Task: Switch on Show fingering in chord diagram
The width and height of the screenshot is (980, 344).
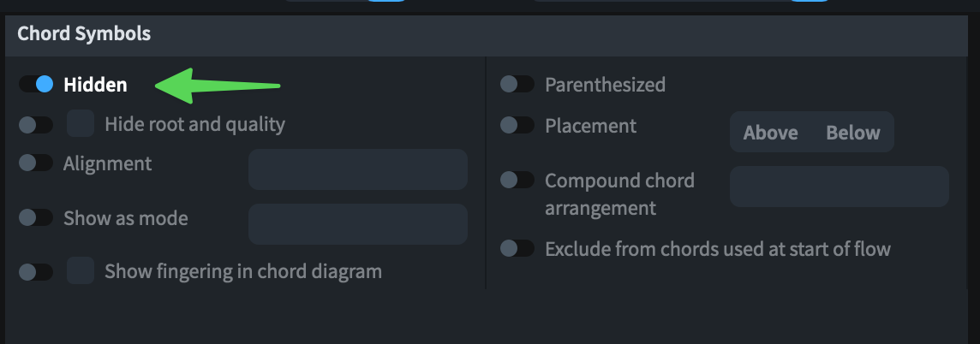Action: pos(36,272)
